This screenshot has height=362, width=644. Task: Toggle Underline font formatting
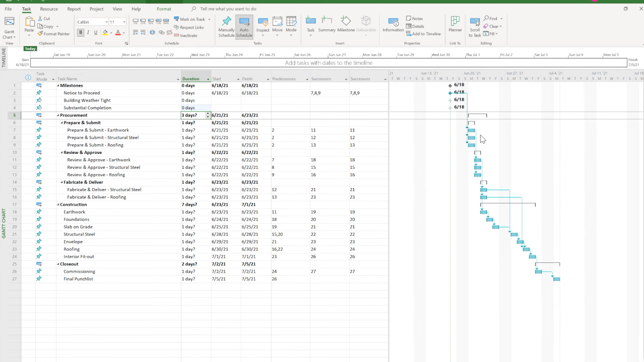[x=96, y=33]
